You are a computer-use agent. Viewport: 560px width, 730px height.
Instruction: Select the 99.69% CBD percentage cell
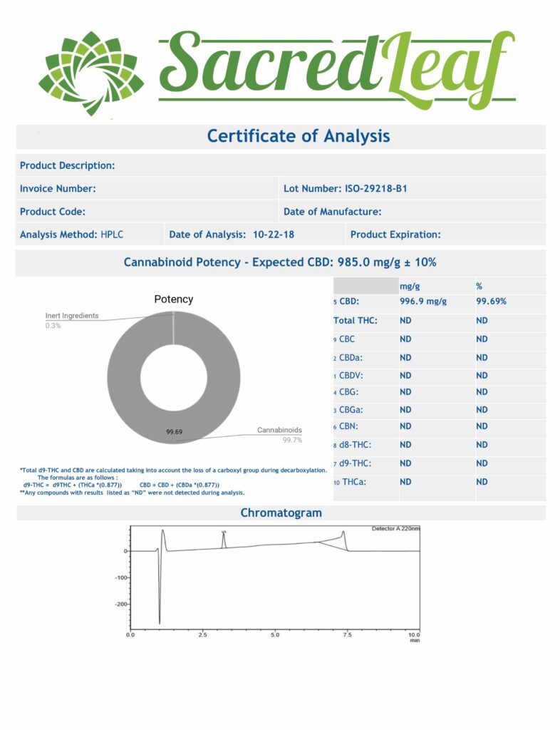(491, 302)
